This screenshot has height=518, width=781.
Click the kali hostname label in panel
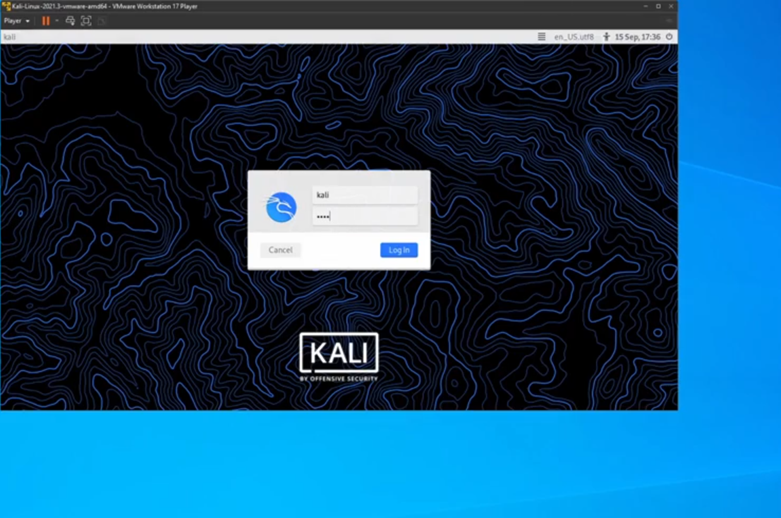tap(9, 37)
